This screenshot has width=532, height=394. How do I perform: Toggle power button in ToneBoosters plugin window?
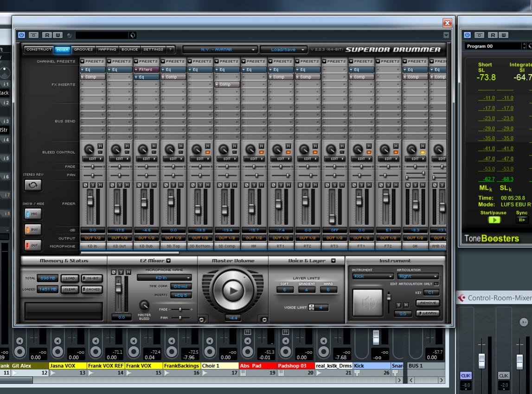[x=468, y=35]
